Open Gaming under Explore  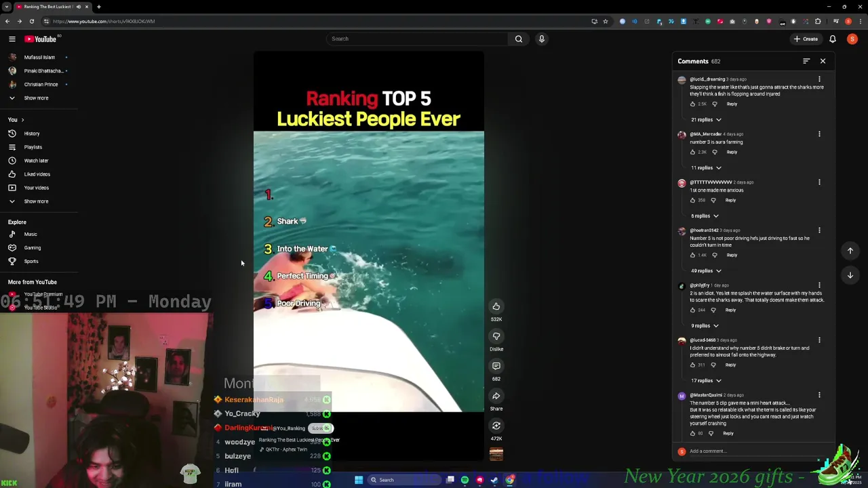click(32, 248)
